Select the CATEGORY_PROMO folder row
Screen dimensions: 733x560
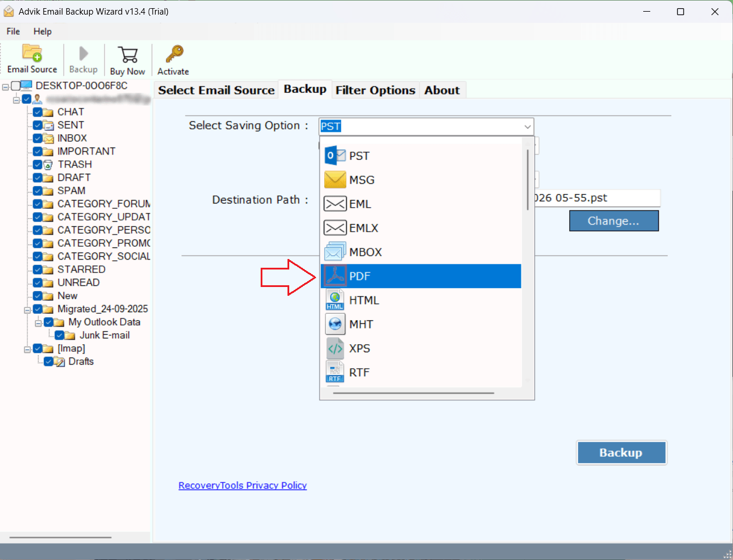[104, 243]
